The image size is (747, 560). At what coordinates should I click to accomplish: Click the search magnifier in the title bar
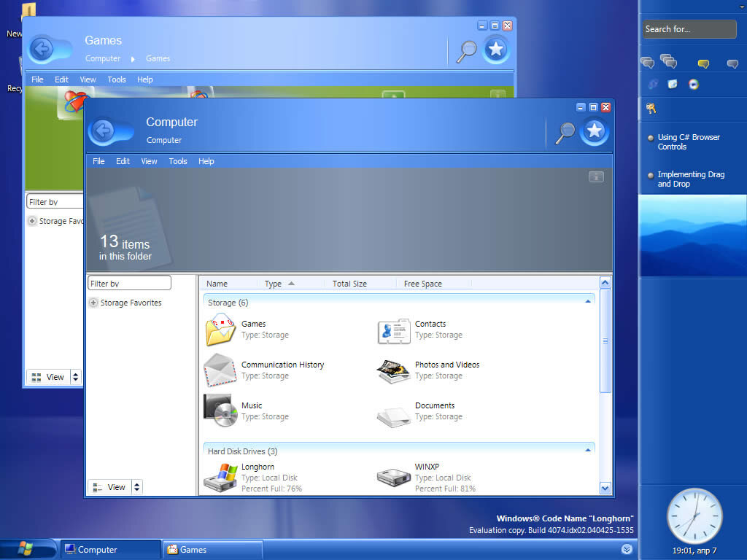[x=564, y=131]
